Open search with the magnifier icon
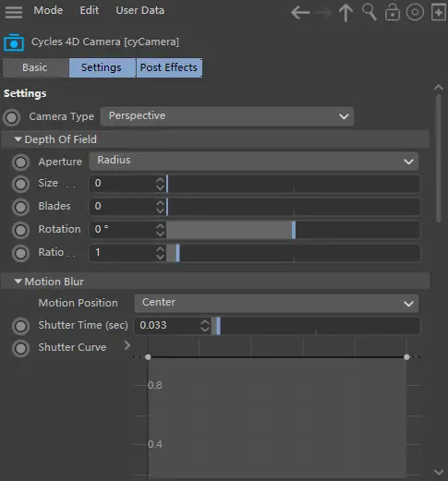This screenshot has width=448, height=481. (x=369, y=12)
